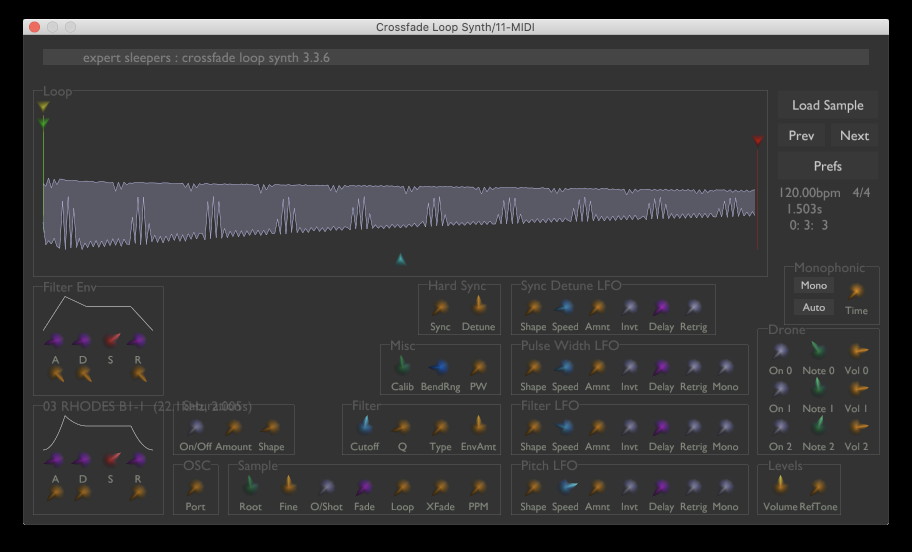Click the Sample Loop knob

(402, 487)
